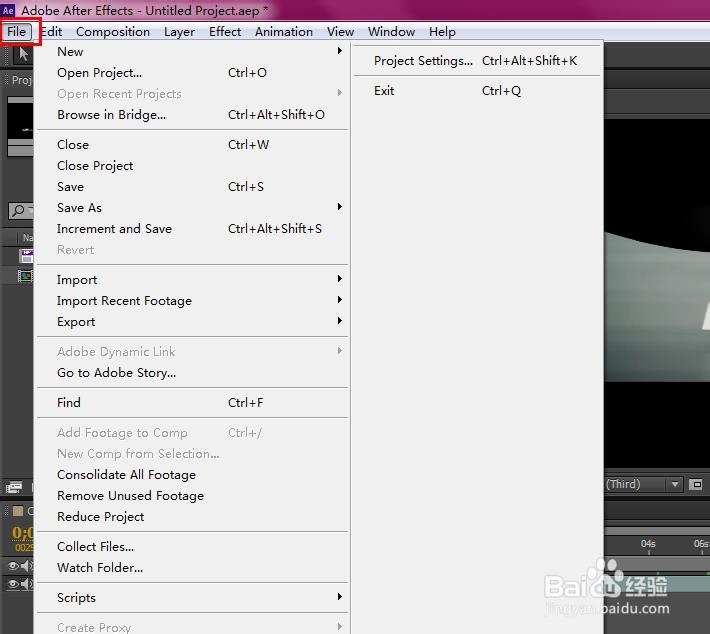Screen dimensions: 710x634
Task: Choose Remove Unused Footage
Action: click(x=192, y=496)
